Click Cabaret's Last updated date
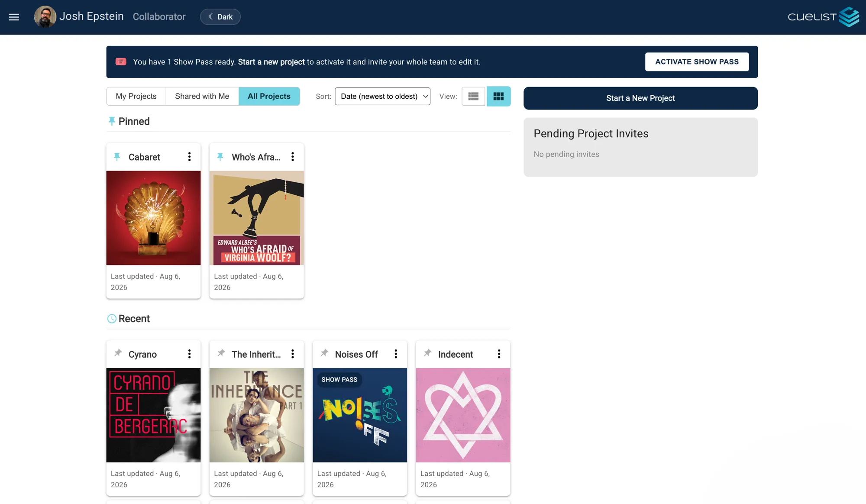Screen dimensions: 866x504 145,282
